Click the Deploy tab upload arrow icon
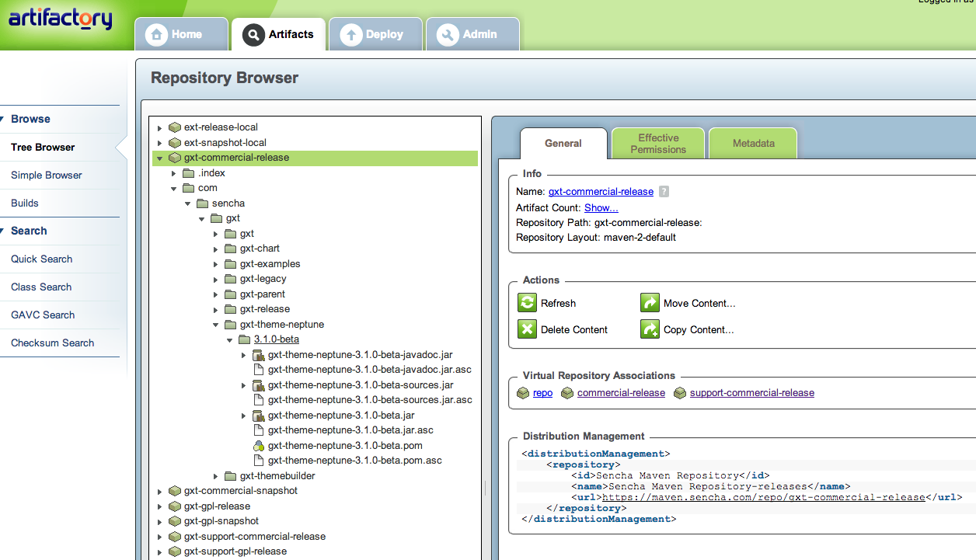The image size is (976, 560). click(351, 34)
